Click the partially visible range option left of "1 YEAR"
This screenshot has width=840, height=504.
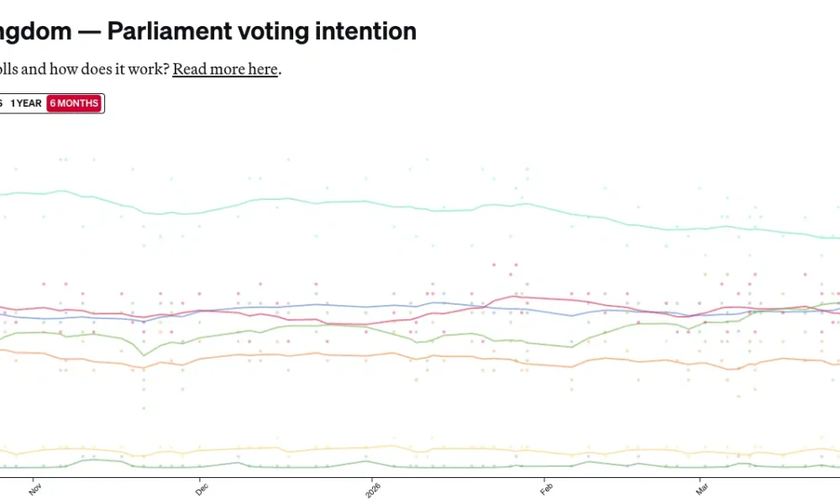[x=3, y=103]
